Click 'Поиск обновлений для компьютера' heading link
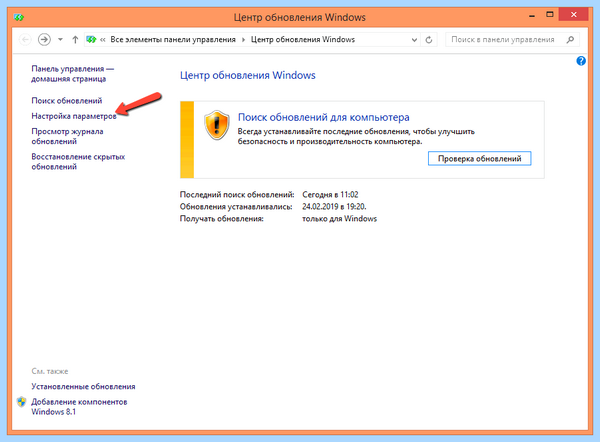This screenshot has width=600, height=442. [324, 117]
